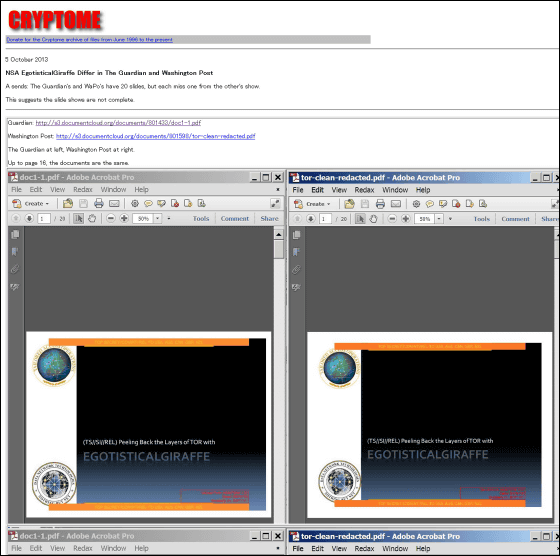Click vertical scrollbar thumb in doc1-1.pdf window
560x556 pixels.
coord(279,249)
